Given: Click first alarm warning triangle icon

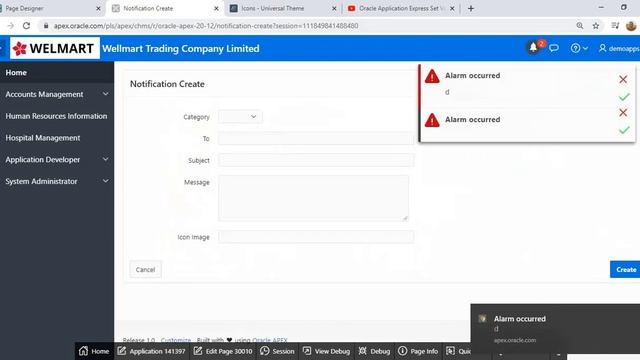Looking at the screenshot, I should tap(432, 76).
